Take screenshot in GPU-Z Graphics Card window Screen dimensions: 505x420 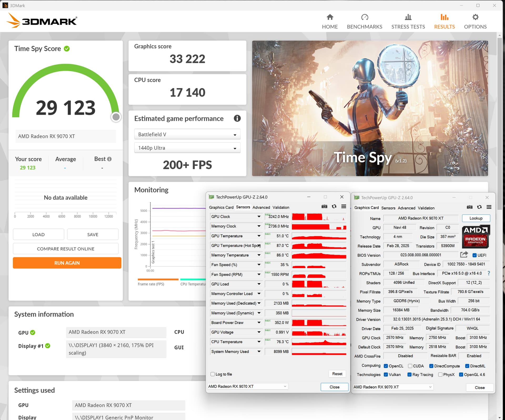(469, 207)
